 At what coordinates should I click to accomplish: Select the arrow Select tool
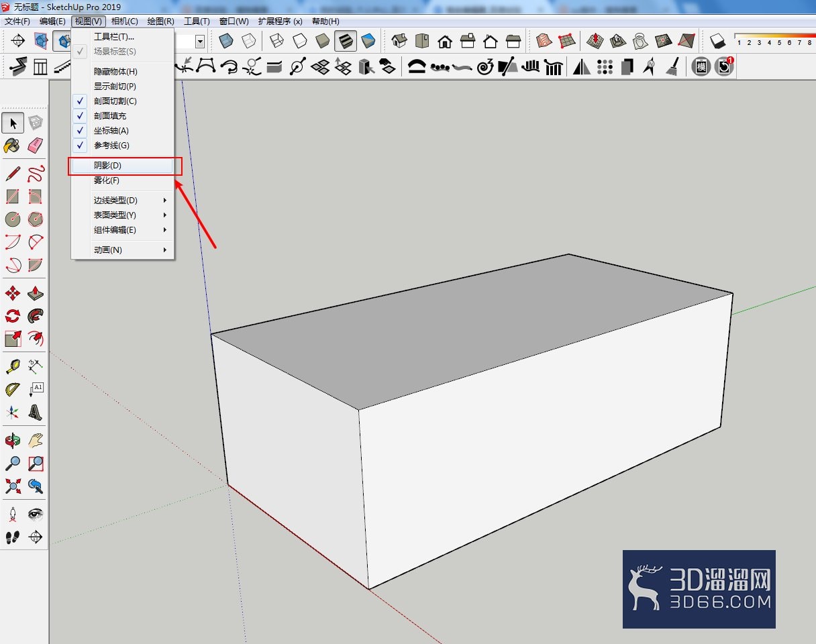tap(13, 123)
